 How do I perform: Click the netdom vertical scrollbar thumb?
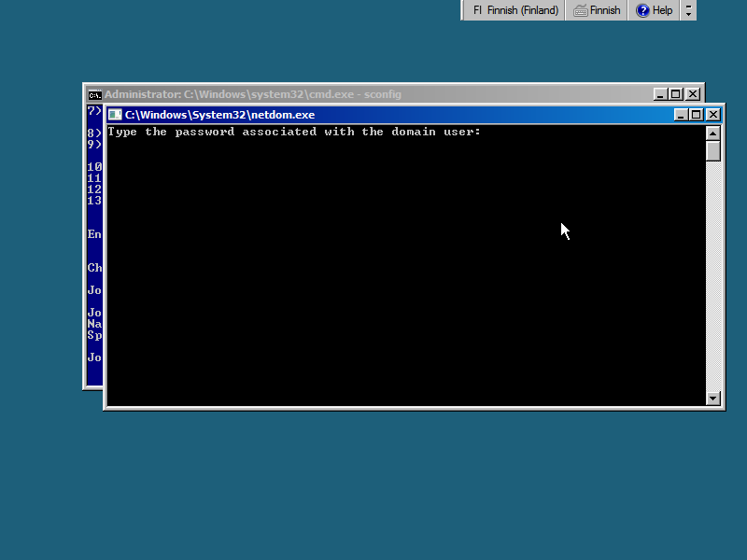(713, 151)
